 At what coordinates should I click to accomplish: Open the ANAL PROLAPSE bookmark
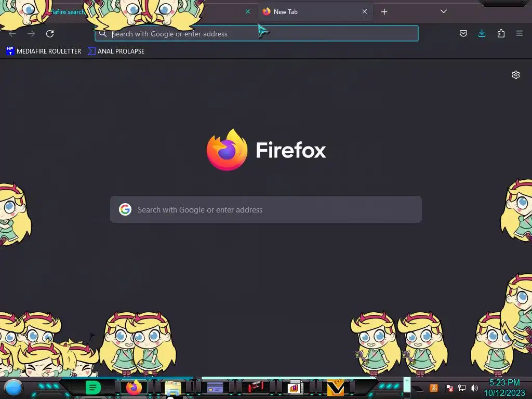116,51
